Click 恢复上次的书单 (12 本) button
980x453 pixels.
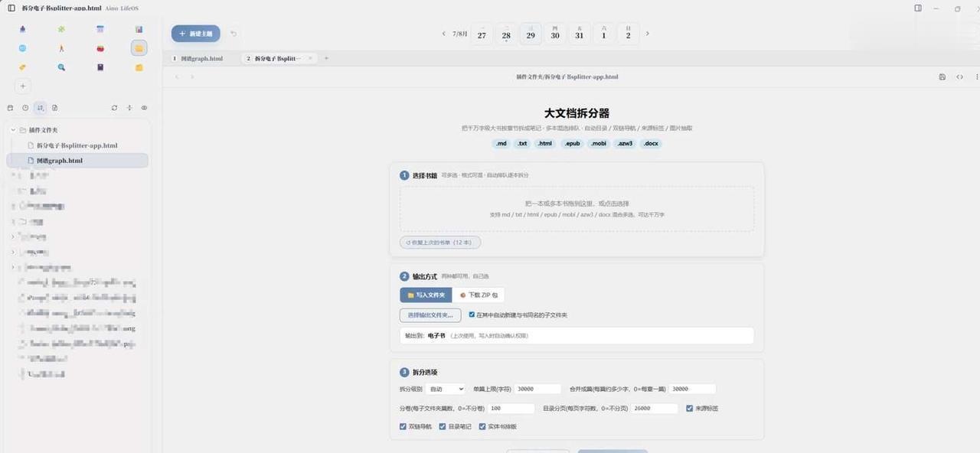click(x=440, y=242)
